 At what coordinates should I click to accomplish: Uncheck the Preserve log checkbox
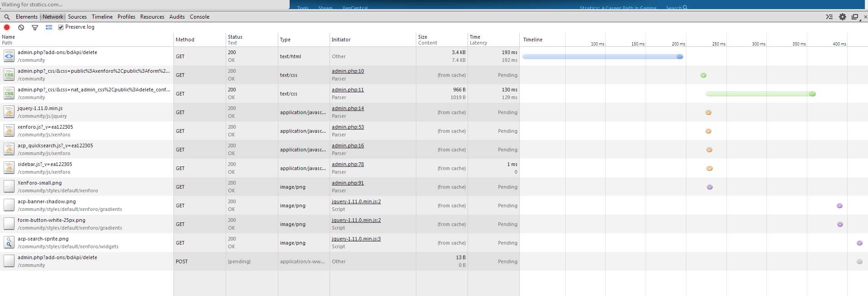coord(61,27)
